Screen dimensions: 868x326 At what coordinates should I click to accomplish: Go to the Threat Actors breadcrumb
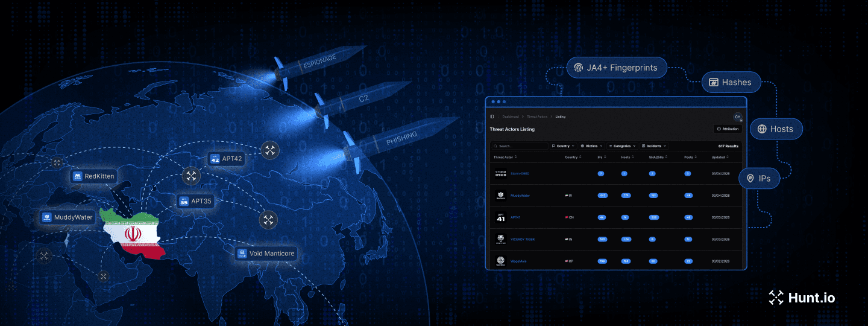tap(537, 117)
